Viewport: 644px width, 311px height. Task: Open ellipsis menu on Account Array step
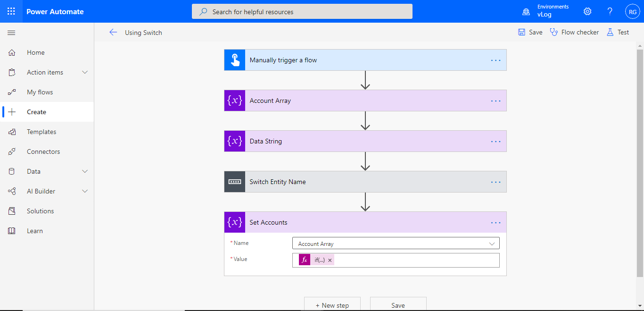pos(495,101)
